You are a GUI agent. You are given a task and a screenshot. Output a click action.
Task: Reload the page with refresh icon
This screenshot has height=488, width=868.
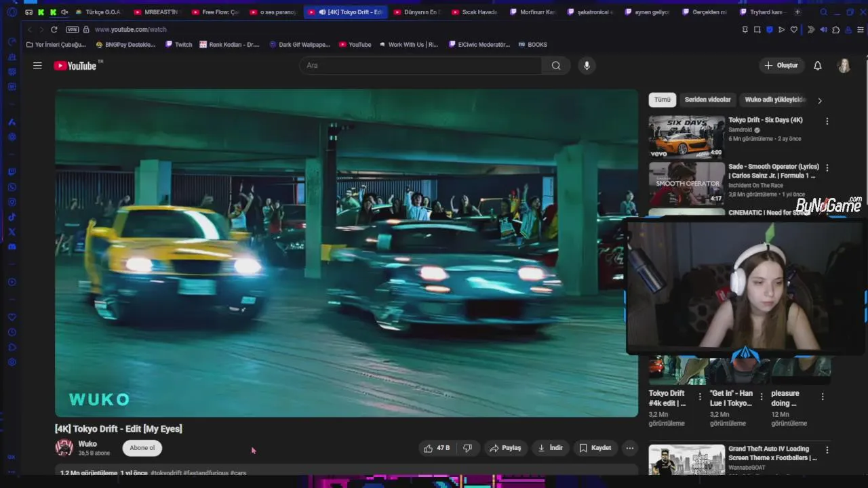(54, 30)
